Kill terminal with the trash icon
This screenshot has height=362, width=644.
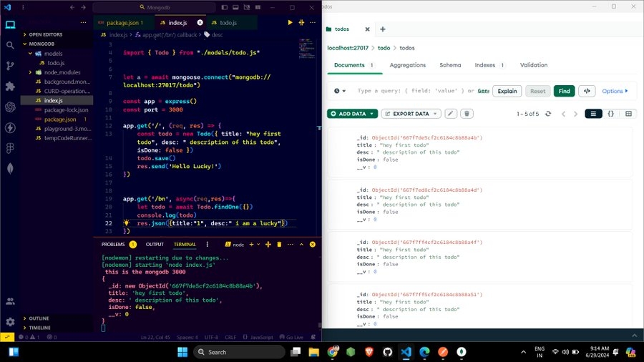279,244
